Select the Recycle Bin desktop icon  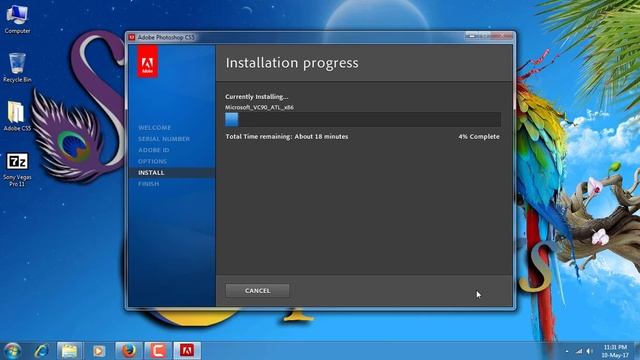pos(17,68)
